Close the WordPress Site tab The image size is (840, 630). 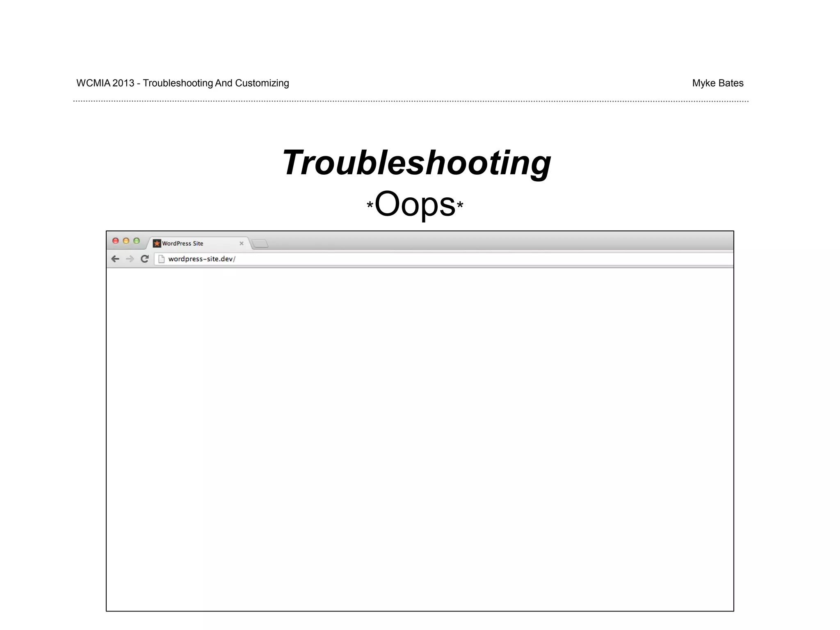coord(242,243)
